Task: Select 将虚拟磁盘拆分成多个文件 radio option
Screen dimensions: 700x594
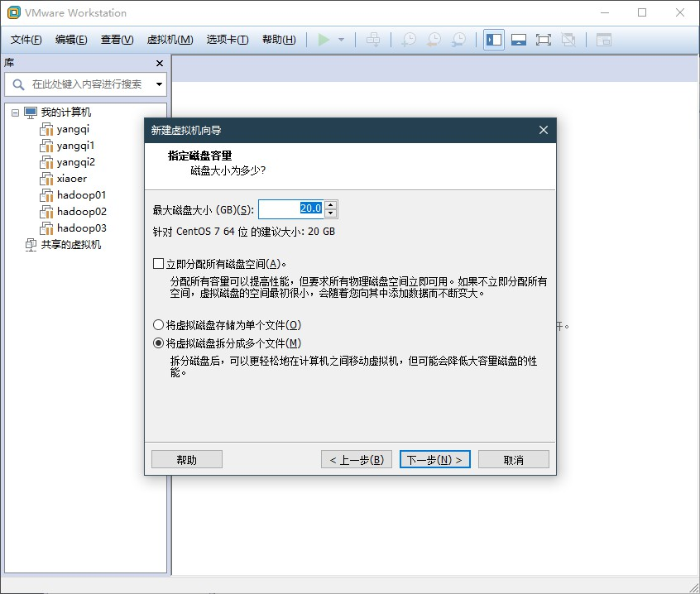Action: coord(158,343)
